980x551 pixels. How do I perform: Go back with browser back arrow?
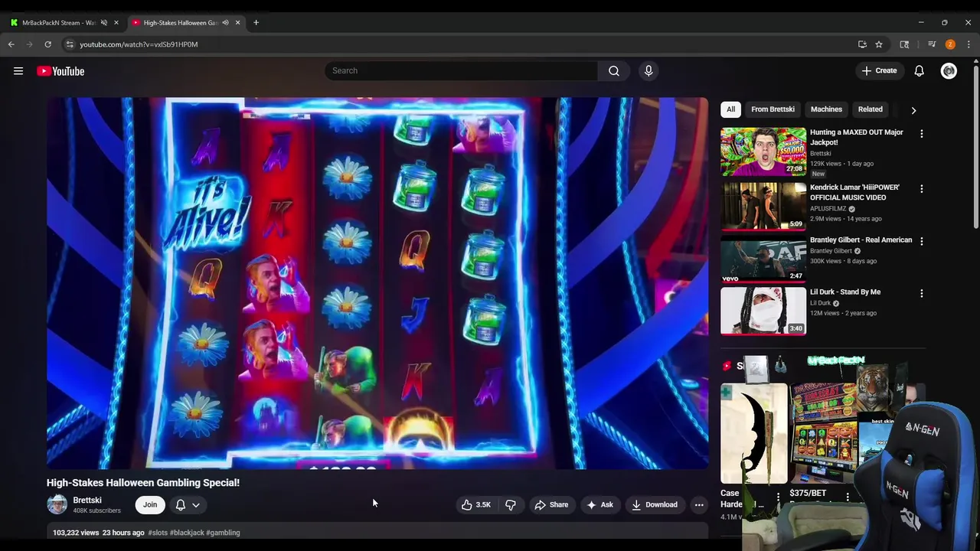[x=11, y=44]
